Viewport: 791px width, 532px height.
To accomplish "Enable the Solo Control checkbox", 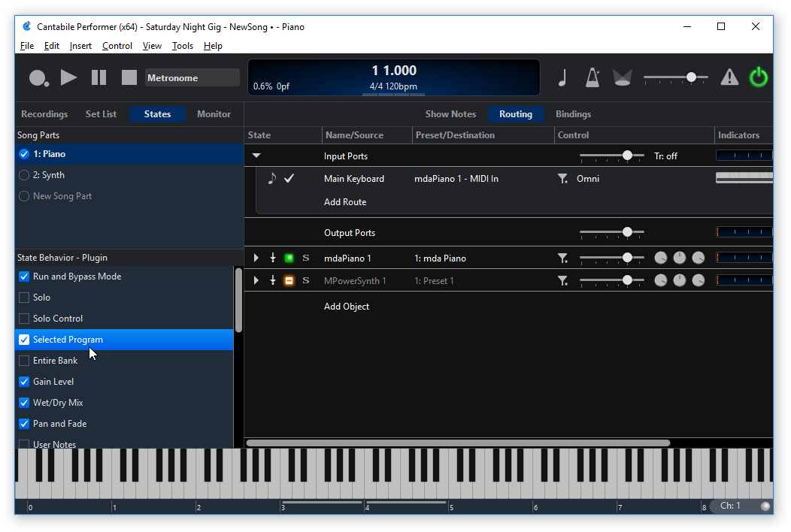I will tap(24, 319).
